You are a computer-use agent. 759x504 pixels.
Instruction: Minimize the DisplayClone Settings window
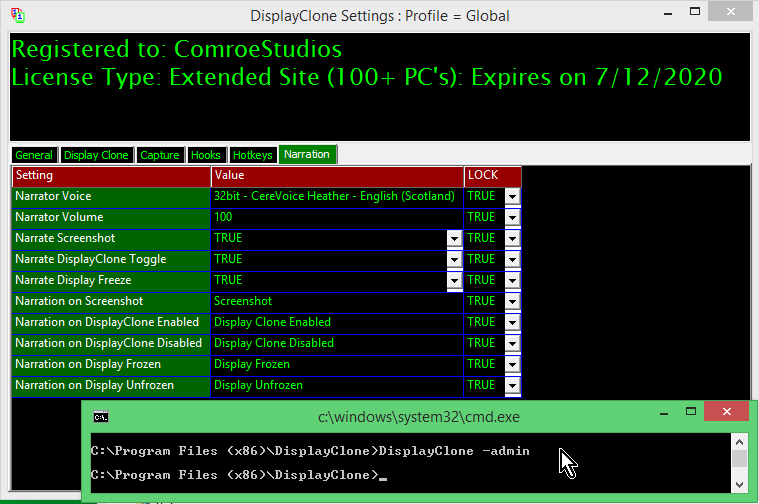point(668,13)
